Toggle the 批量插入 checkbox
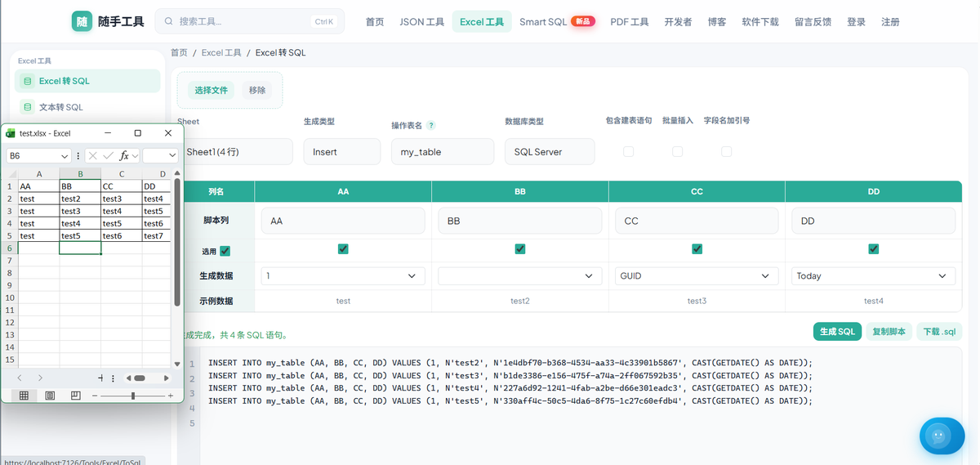 pyautogui.click(x=677, y=151)
